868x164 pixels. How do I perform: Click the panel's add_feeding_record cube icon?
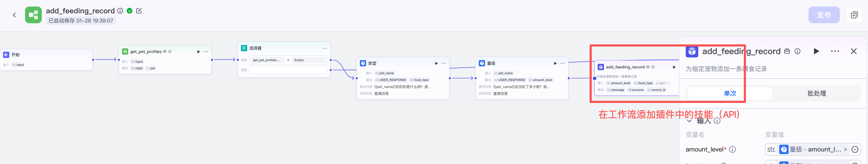tap(692, 51)
